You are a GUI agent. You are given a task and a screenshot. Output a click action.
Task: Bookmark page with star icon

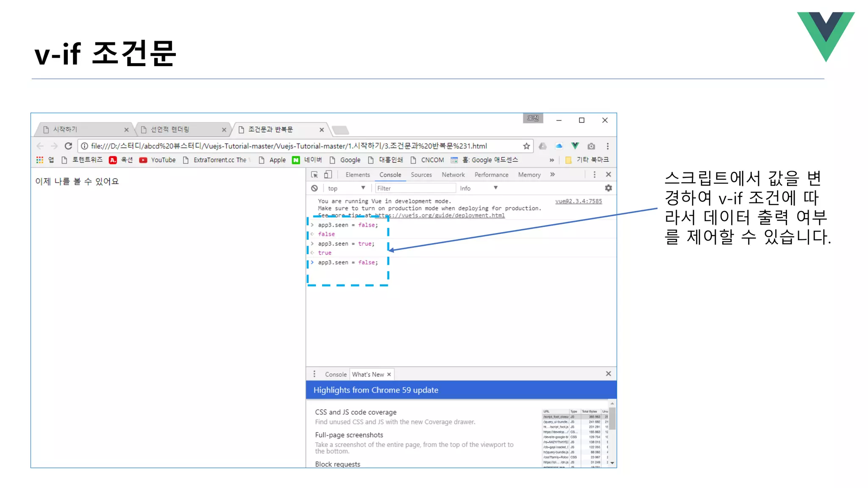coord(526,146)
